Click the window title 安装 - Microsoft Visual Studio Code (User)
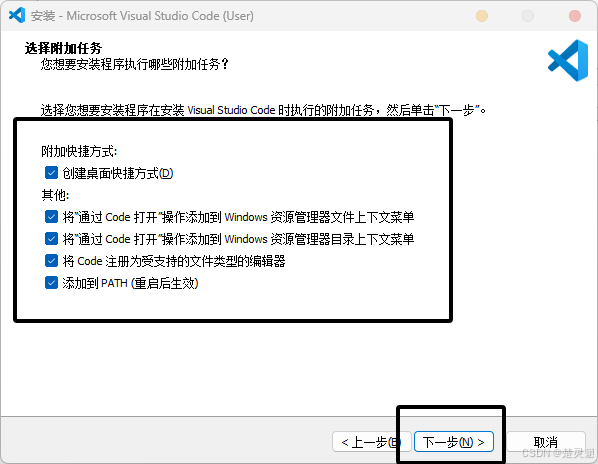Viewport: 598px width, 464px height. pyautogui.click(x=142, y=16)
